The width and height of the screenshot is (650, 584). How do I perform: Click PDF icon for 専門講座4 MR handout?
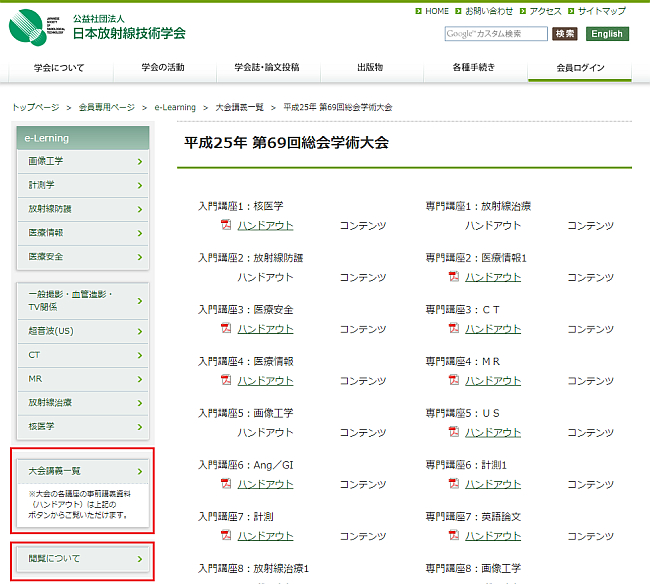pyautogui.click(x=454, y=380)
